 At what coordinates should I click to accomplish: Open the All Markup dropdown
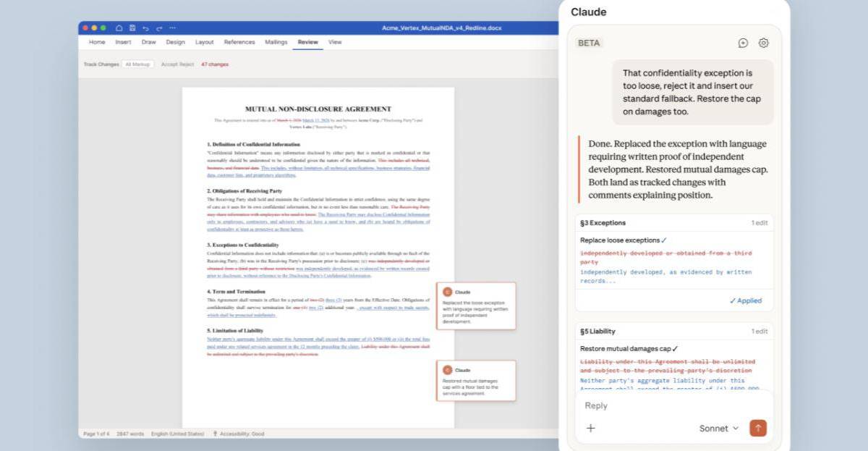tap(137, 64)
